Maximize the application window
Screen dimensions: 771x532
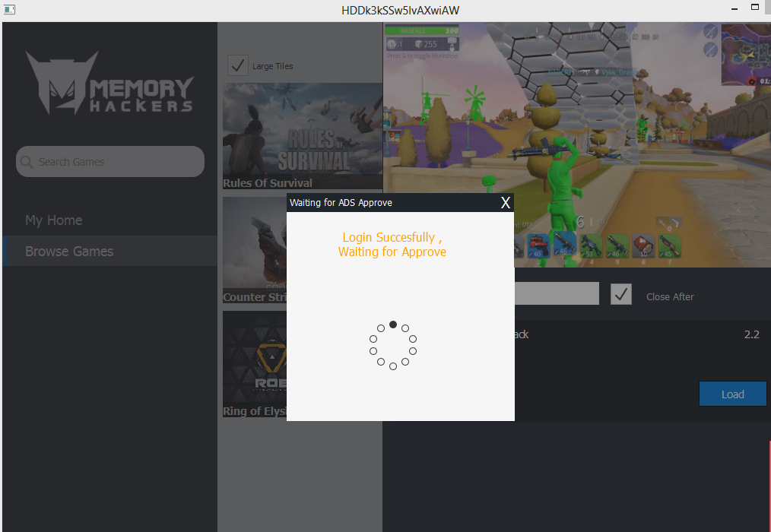(755, 8)
